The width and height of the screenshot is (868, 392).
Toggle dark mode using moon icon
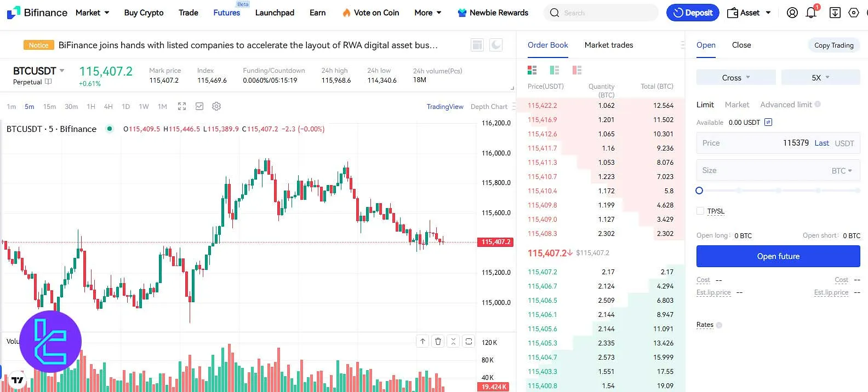pos(495,45)
